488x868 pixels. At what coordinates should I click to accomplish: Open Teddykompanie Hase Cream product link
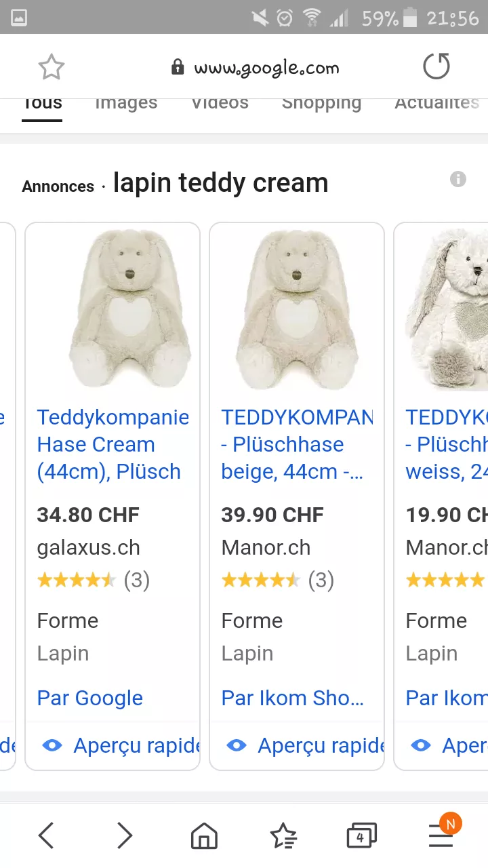(113, 444)
